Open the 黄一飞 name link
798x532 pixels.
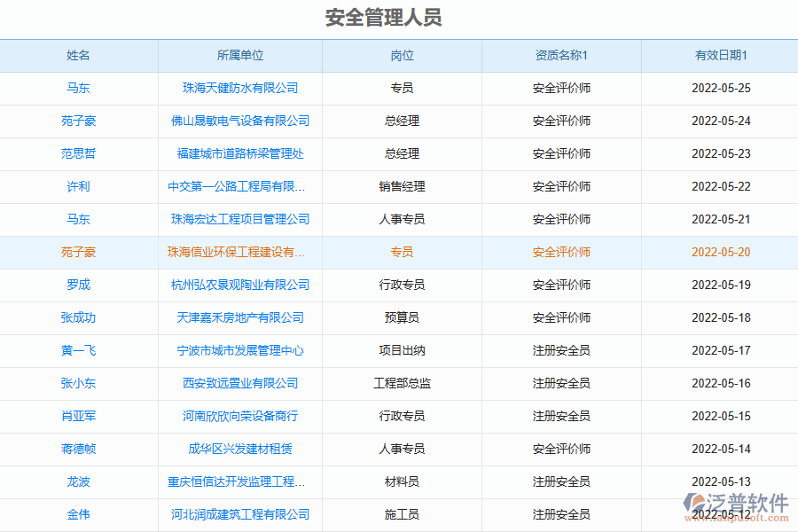[78, 351]
